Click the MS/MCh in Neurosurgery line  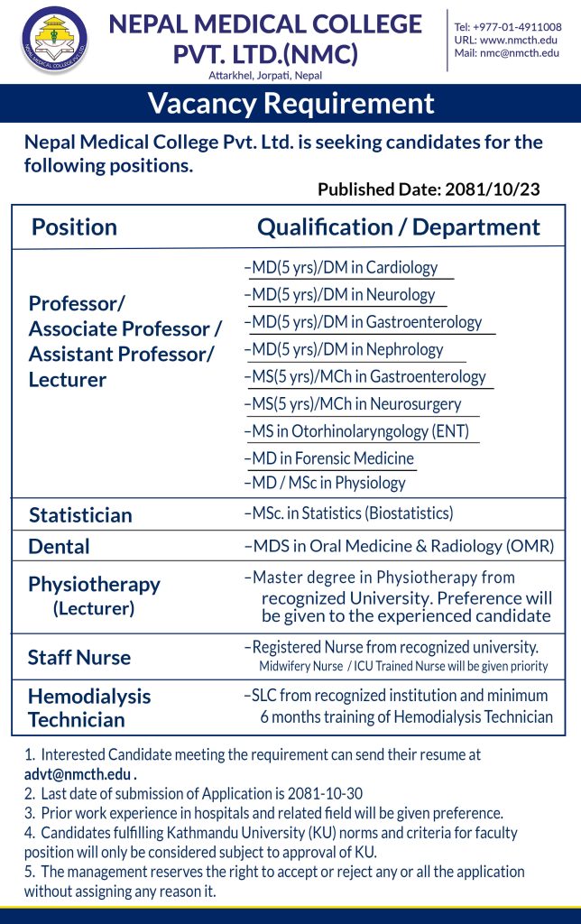[x=356, y=404]
